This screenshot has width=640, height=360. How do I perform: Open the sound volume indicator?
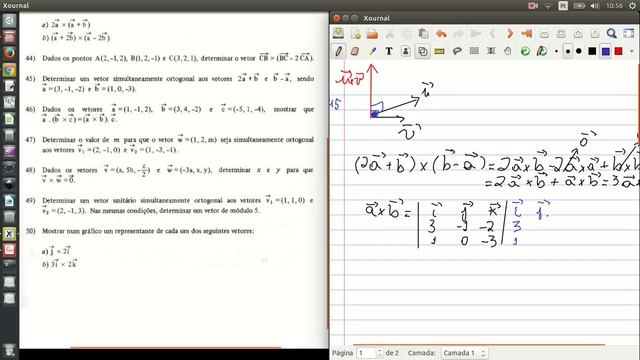pos(595,6)
